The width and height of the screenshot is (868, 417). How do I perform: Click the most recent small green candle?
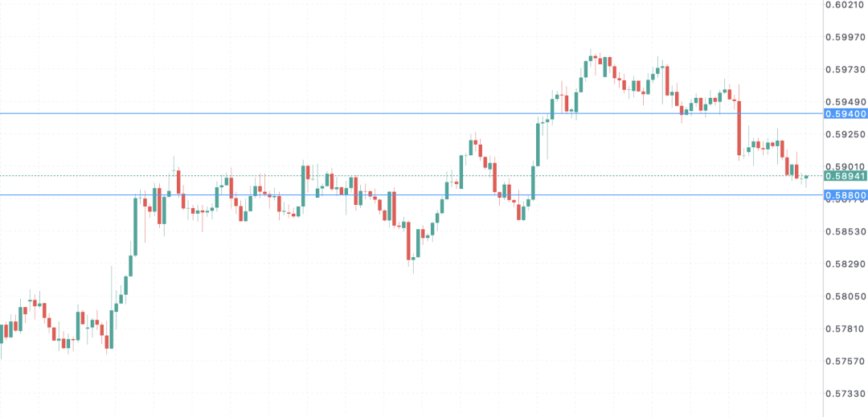806,178
